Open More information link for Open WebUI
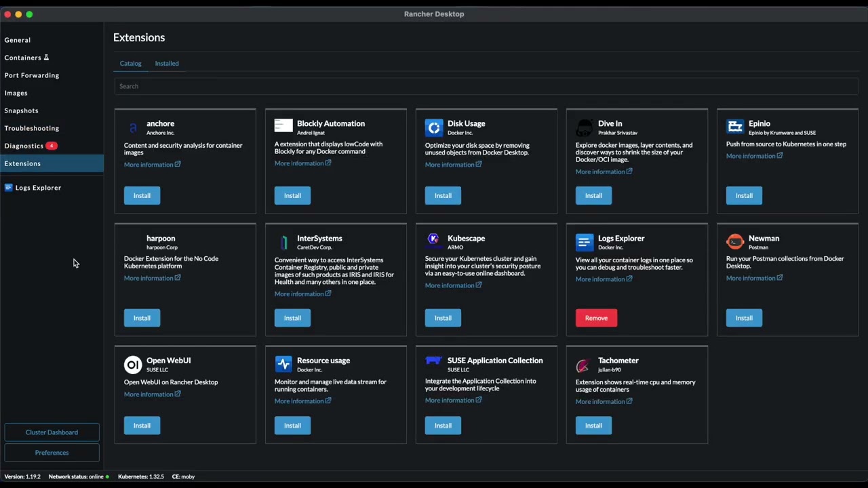Viewport: 868px width, 488px height. pyautogui.click(x=153, y=394)
